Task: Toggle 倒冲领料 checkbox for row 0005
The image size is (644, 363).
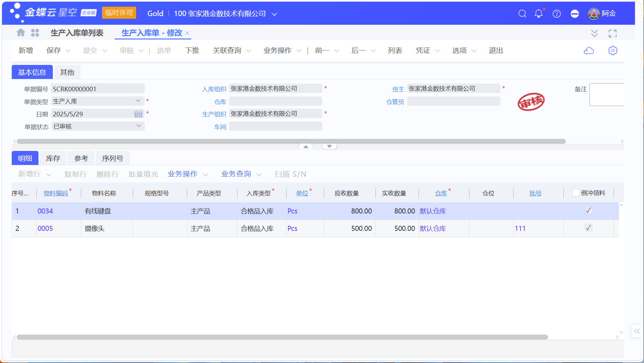Action: [x=588, y=228]
